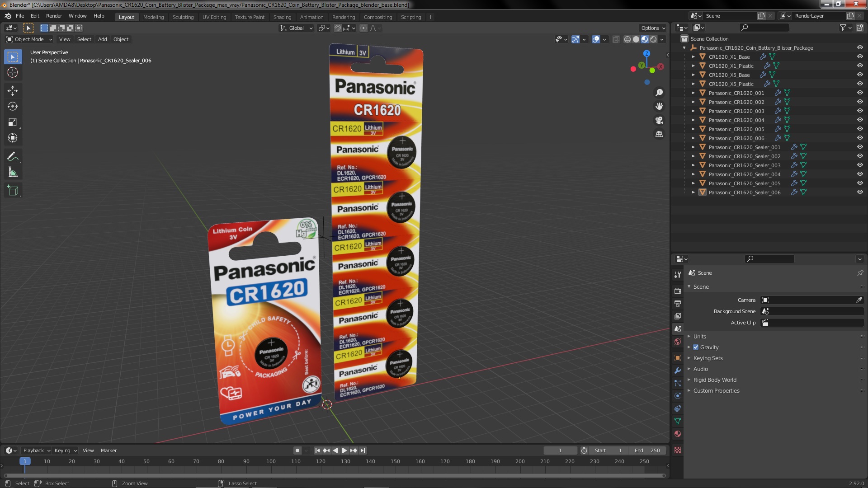Select the Measure tool
Viewport: 868px width, 488px height.
point(13,173)
